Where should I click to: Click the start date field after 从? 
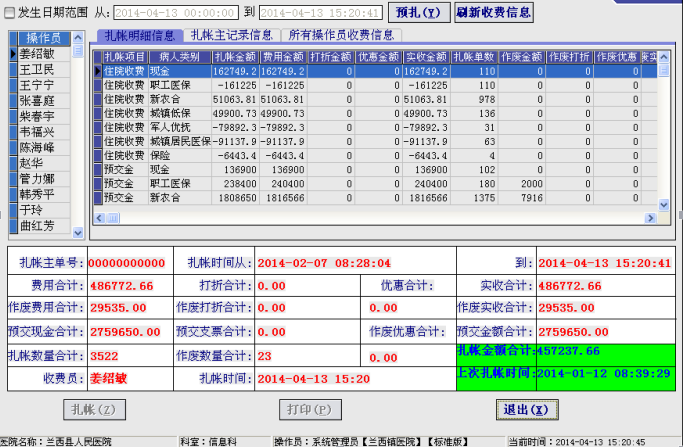click(x=174, y=13)
